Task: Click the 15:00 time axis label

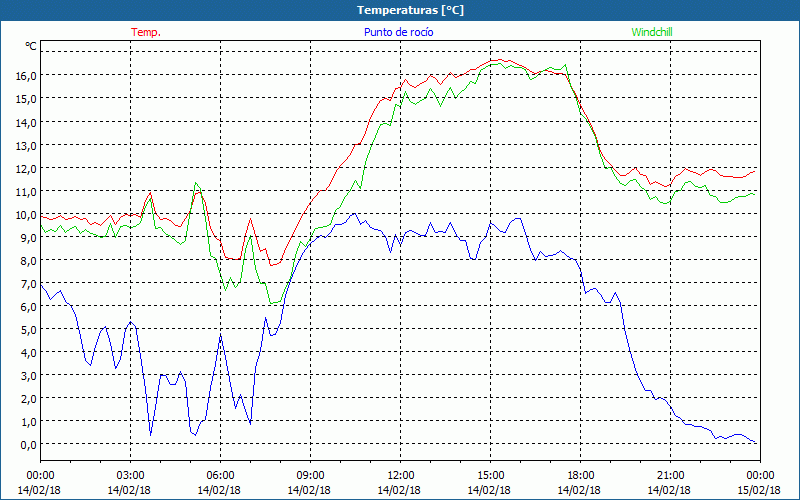Action: point(490,476)
